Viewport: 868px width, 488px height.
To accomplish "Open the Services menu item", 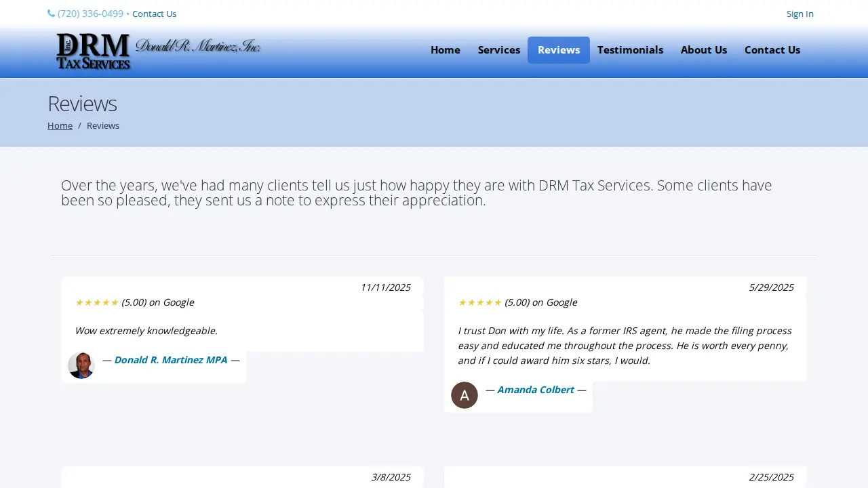I will coord(499,50).
